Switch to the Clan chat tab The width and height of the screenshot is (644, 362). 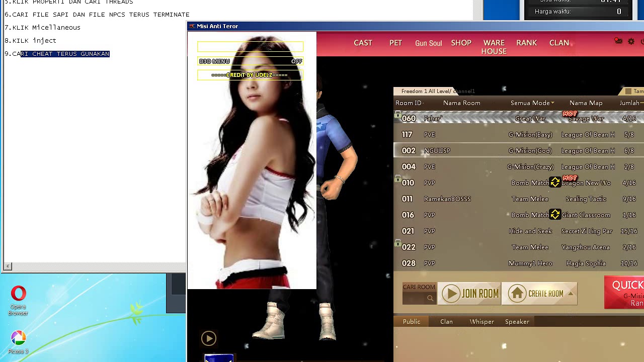pyautogui.click(x=446, y=322)
